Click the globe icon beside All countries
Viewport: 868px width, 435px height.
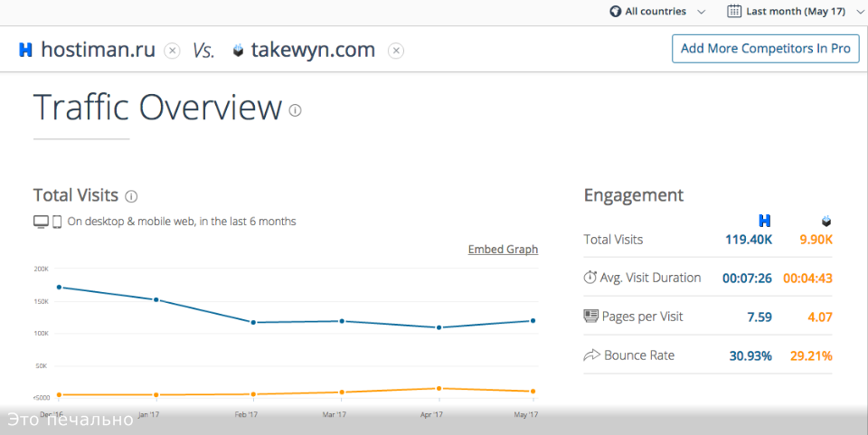615,11
